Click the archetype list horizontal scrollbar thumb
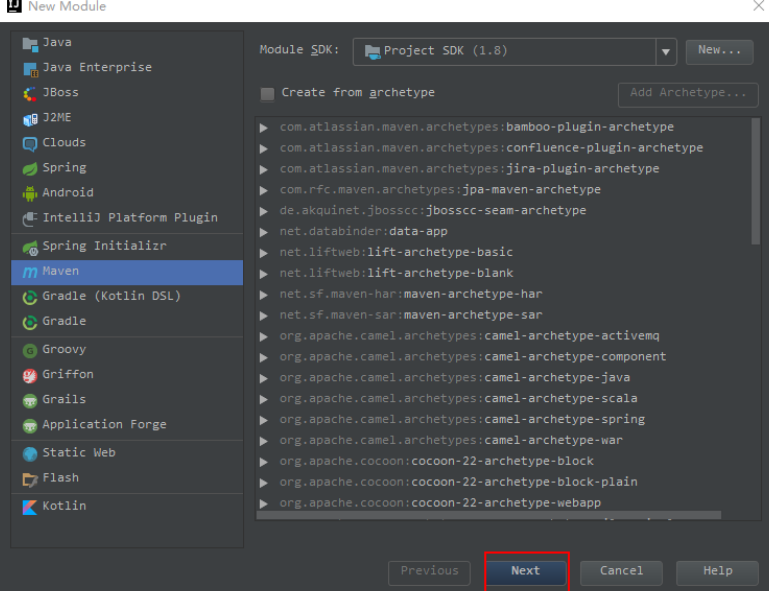The width and height of the screenshot is (769, 591). coord(489,515)
